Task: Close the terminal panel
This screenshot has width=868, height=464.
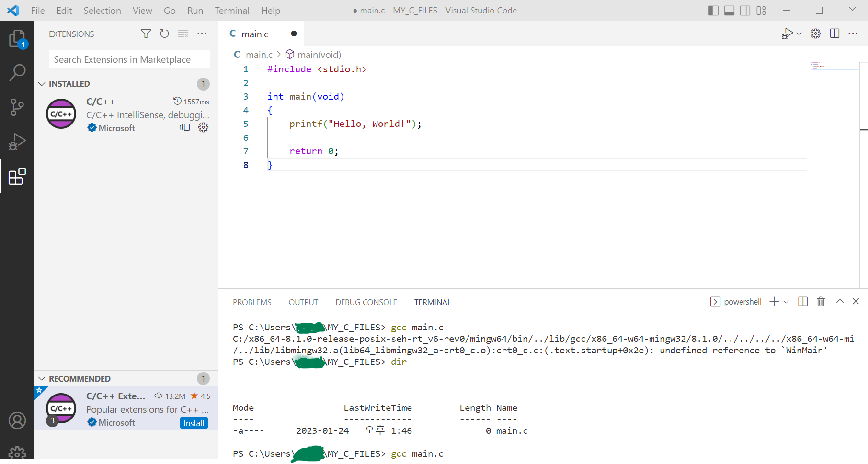Action: pos(856,301)
